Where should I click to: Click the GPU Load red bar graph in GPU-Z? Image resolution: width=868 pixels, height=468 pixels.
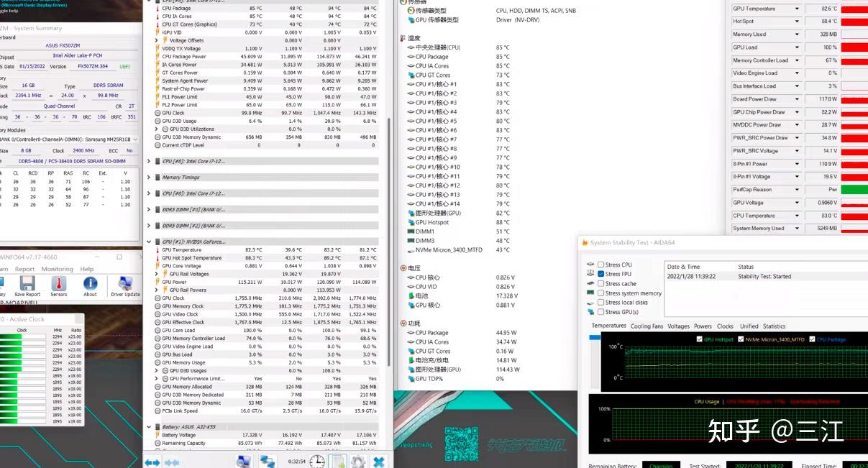point(854,47)
